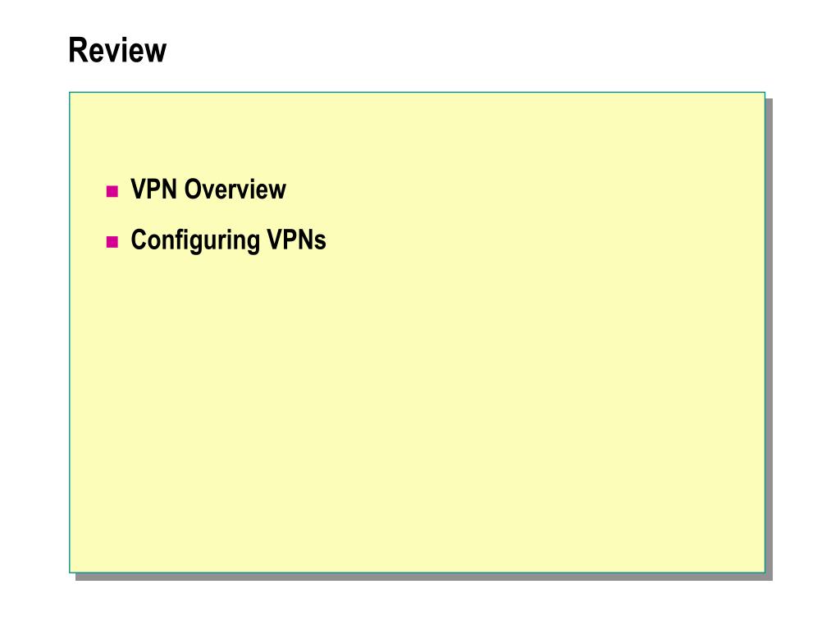840x630 pixels.
Task: Click the capital C in Configuring
Action: (x=139, y=240)
